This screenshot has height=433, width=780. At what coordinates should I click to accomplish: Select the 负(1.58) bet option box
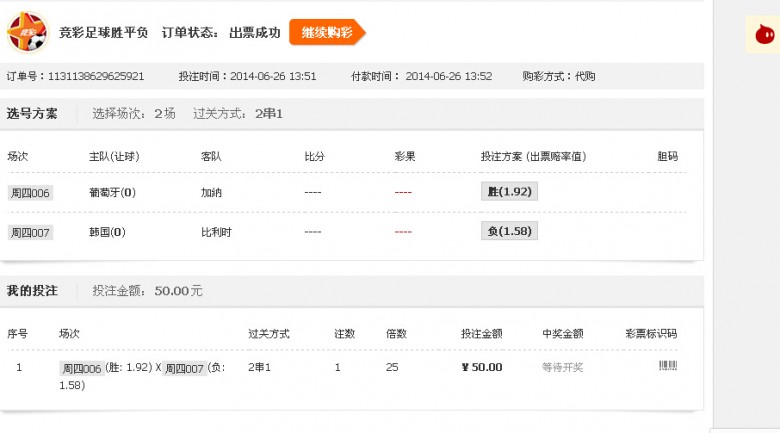[x=509, y=231]
